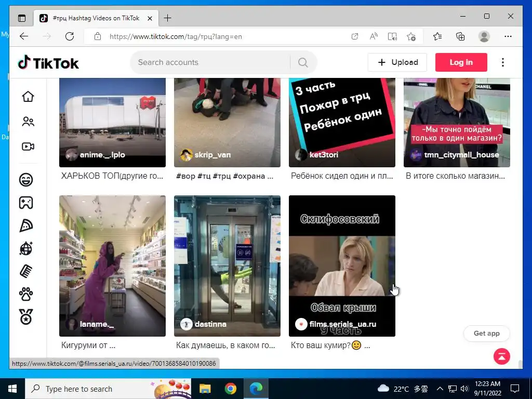This screenshot has width=532, height=399.
Task: Click the Log in button
Action: point(461,62)
